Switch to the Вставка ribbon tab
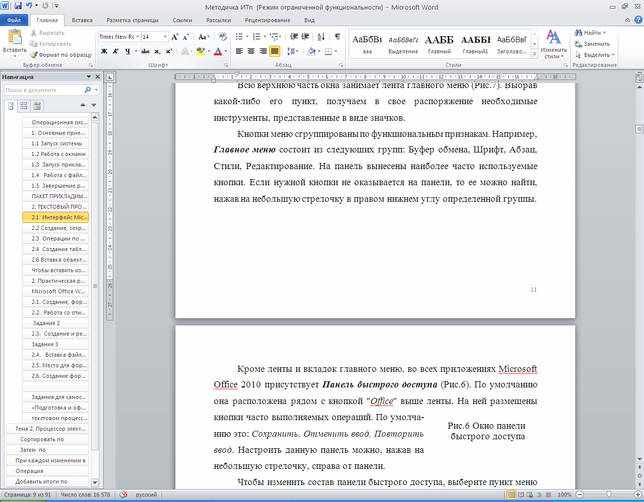 82,20
